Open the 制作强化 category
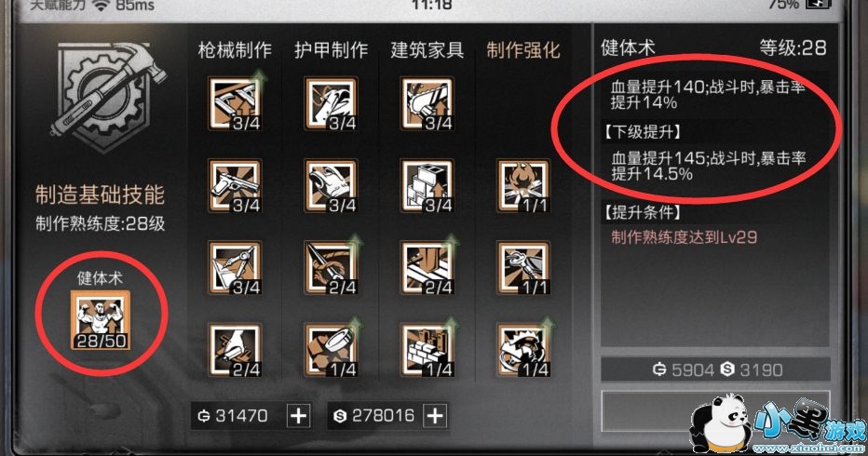 (523, 50)
